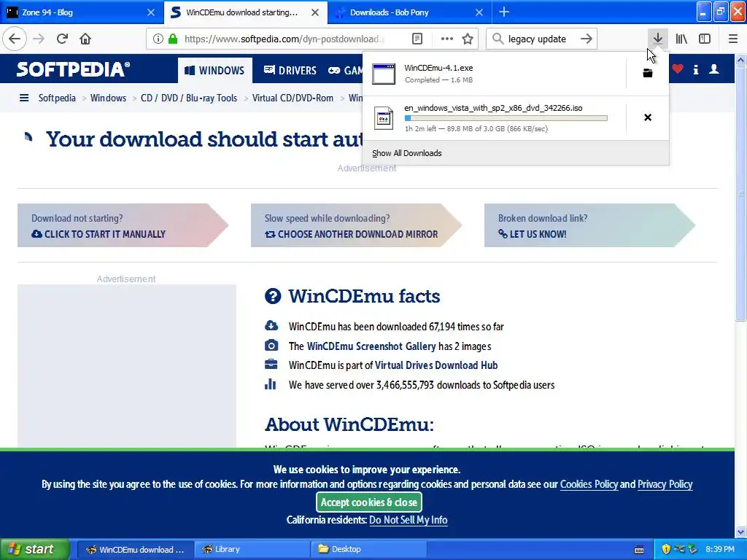Click the legacy update search field

click(537, 39)
